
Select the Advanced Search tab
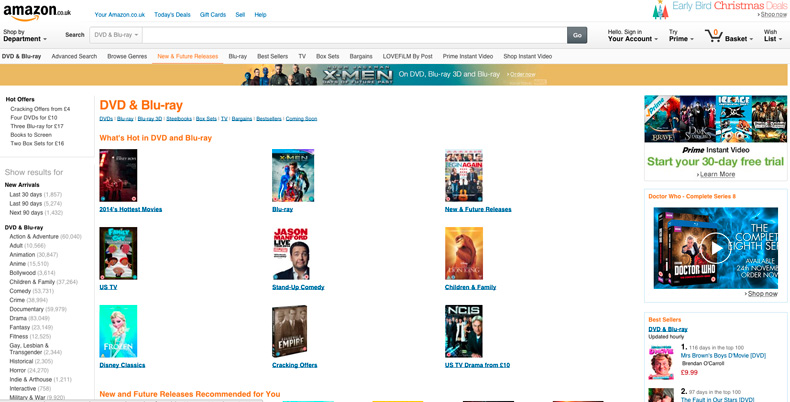click(x=74, y=56)
